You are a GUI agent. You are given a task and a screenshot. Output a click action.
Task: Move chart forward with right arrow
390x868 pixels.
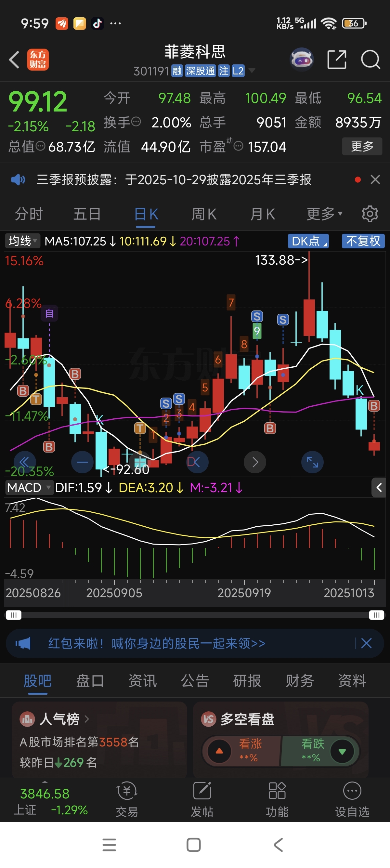click(255, 462)
